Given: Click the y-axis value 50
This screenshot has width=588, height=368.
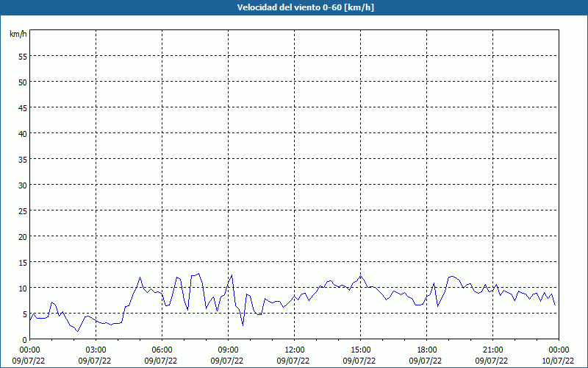Looking at the screenshot, I should click(23, 82).
